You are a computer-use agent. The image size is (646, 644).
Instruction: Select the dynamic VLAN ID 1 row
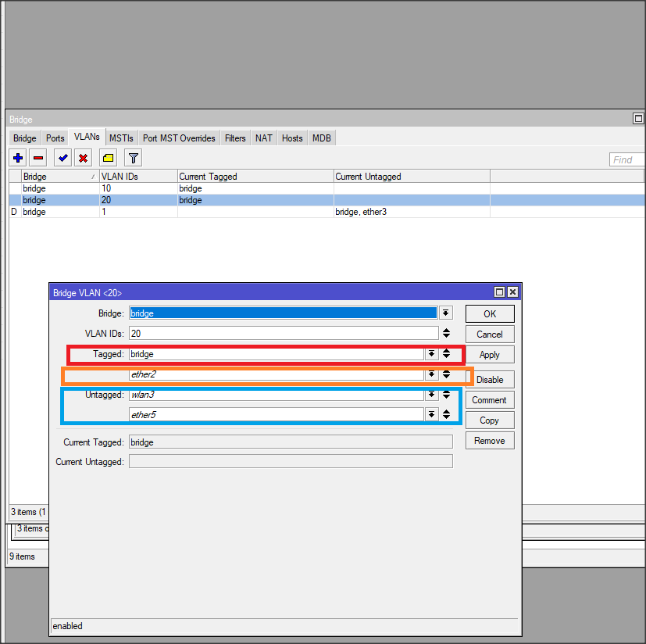coord(327,212)
